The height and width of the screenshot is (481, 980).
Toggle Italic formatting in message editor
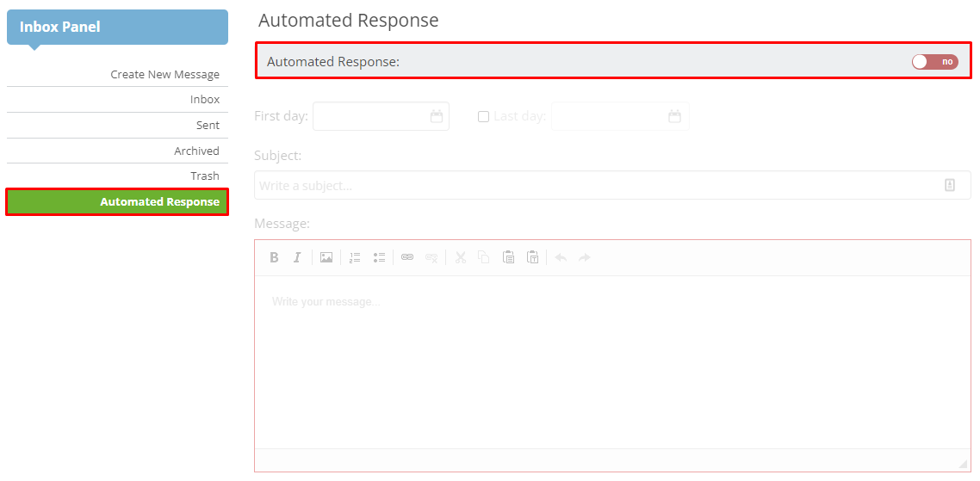click(x=297, y=257)
